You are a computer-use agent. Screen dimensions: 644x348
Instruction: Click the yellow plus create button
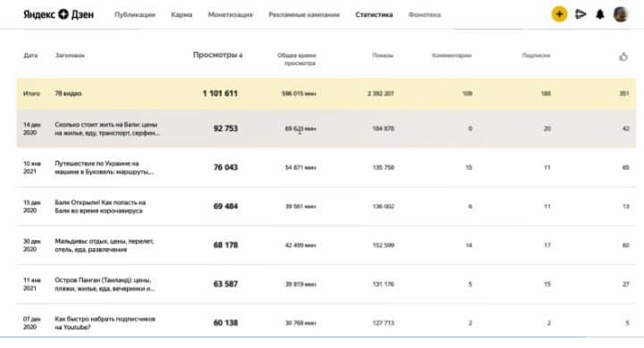coord(559,14)
